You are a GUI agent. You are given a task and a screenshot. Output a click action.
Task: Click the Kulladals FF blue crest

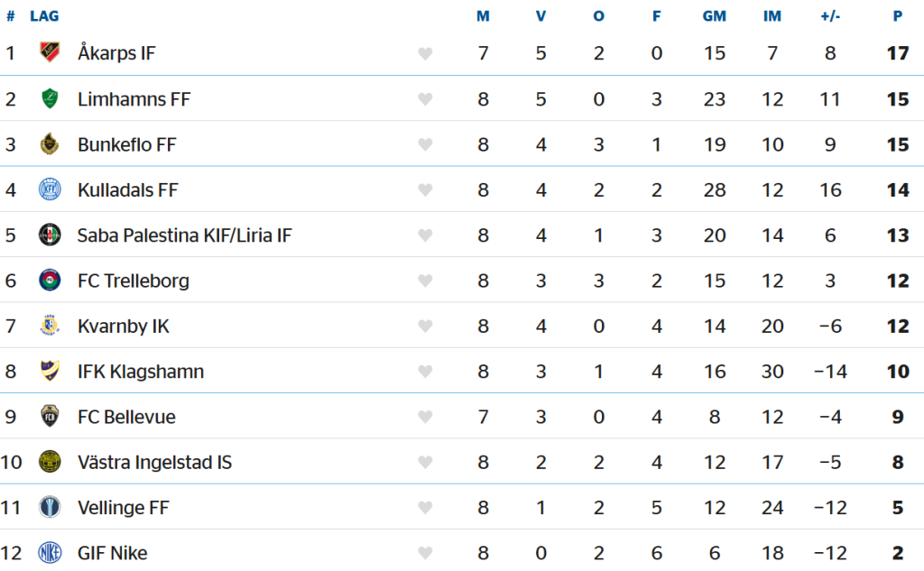[x=50, y=190]
